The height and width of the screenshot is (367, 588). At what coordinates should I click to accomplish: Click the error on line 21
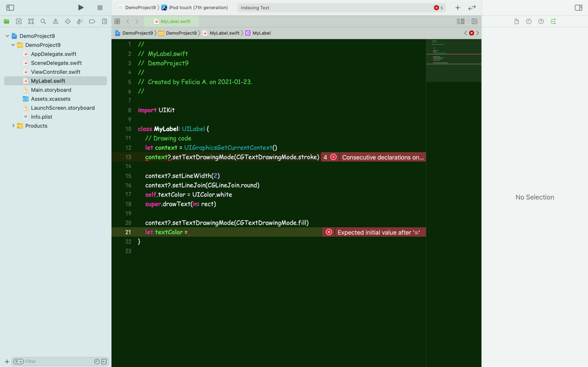tap(374, 232)
